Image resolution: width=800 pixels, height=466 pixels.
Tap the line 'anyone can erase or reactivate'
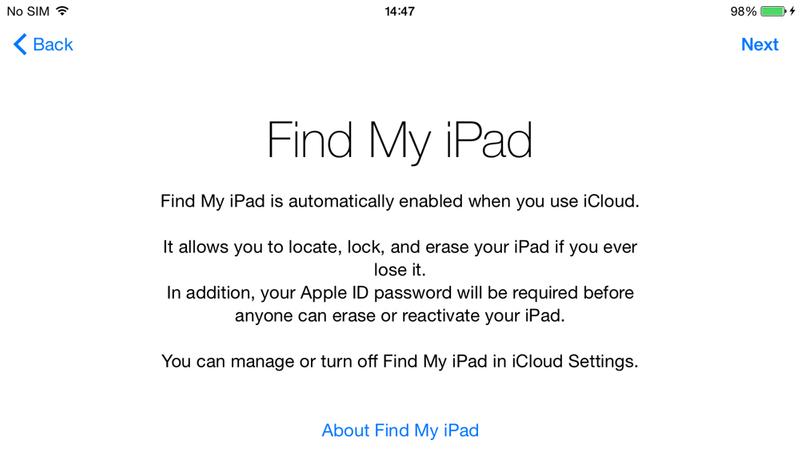tap(399, 316)
